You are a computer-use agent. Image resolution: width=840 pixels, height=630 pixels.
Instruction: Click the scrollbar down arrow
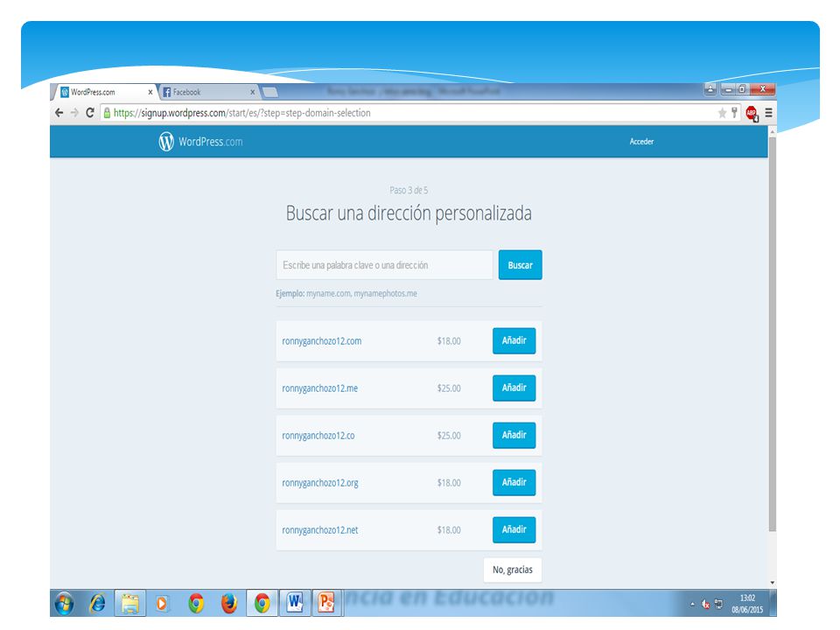coord(772,583)
